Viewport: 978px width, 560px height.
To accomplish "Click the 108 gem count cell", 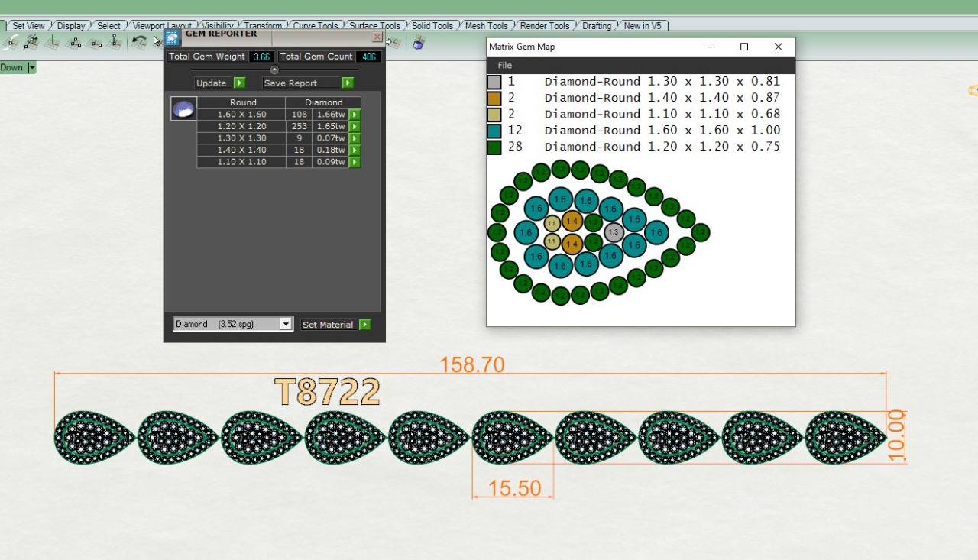I will [299, 115].
